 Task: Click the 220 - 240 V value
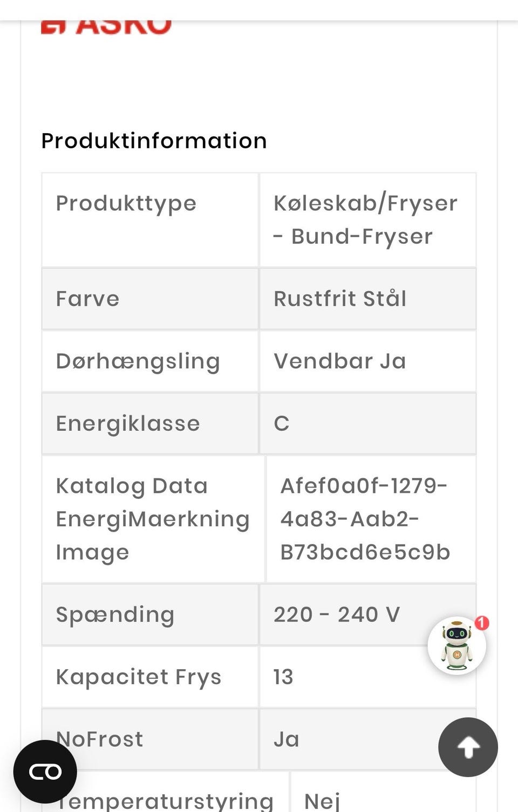tap(337, 615)
